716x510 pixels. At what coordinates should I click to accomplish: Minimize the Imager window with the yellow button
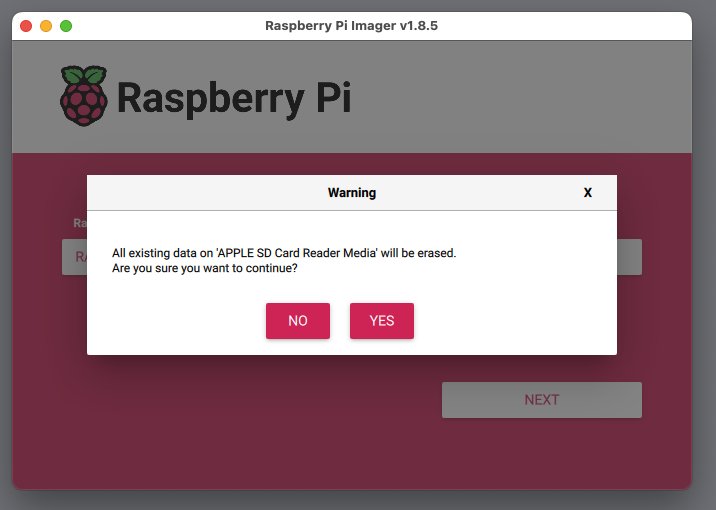[46, 26]
